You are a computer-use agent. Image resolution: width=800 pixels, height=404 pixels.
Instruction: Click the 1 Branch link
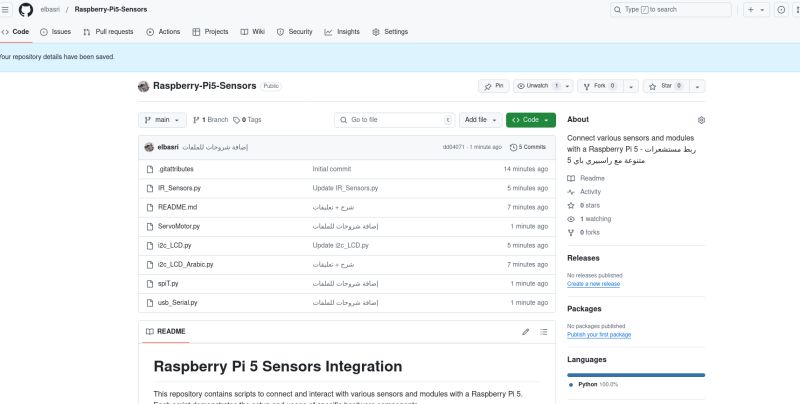pos(210,120)
